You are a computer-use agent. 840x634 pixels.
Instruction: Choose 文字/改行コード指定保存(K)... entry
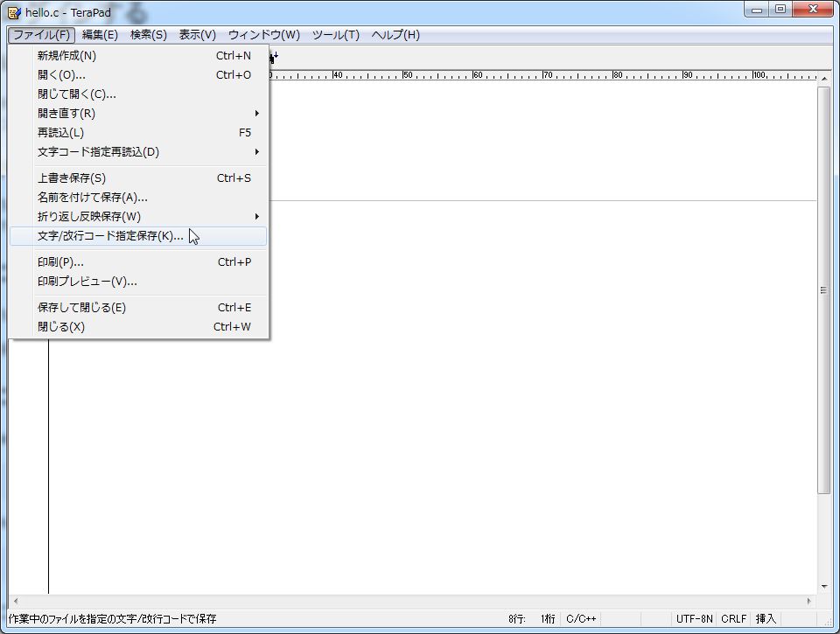[x=138, y=236]
